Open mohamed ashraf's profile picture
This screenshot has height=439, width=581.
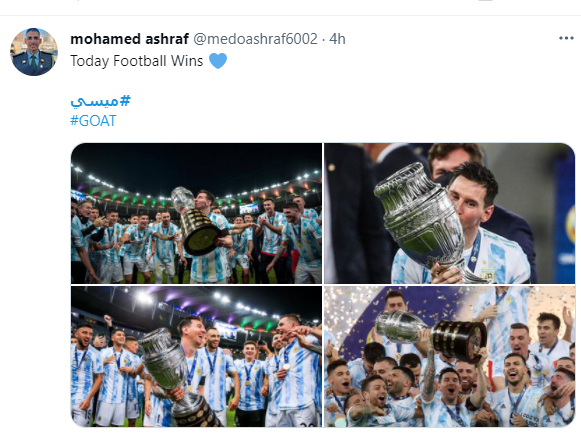34,51
